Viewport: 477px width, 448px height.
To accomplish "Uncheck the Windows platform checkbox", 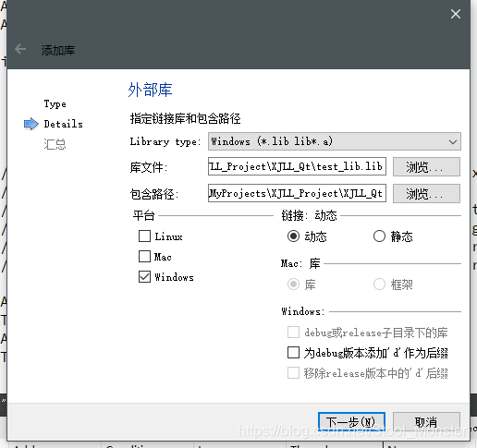I will click(x=144, y=276).
